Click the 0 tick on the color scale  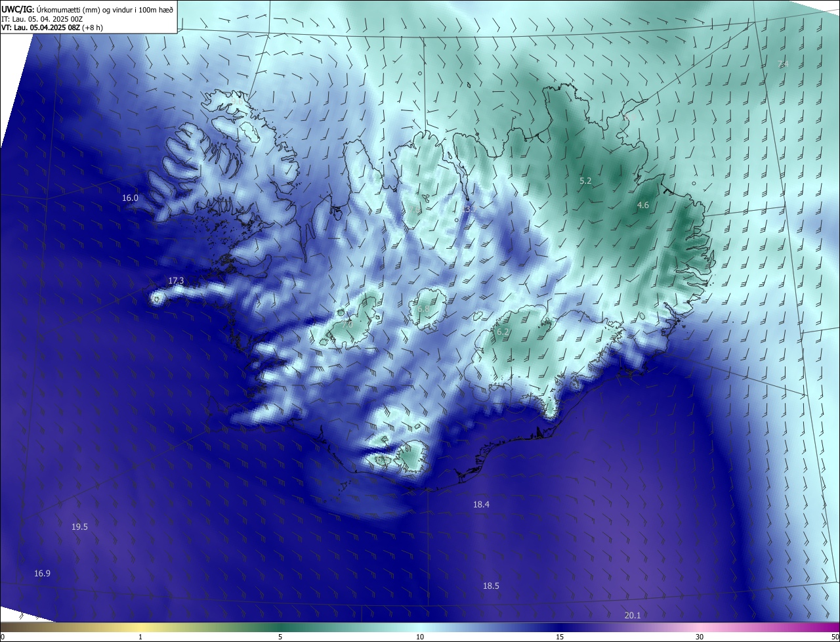(x=2, y=637)
